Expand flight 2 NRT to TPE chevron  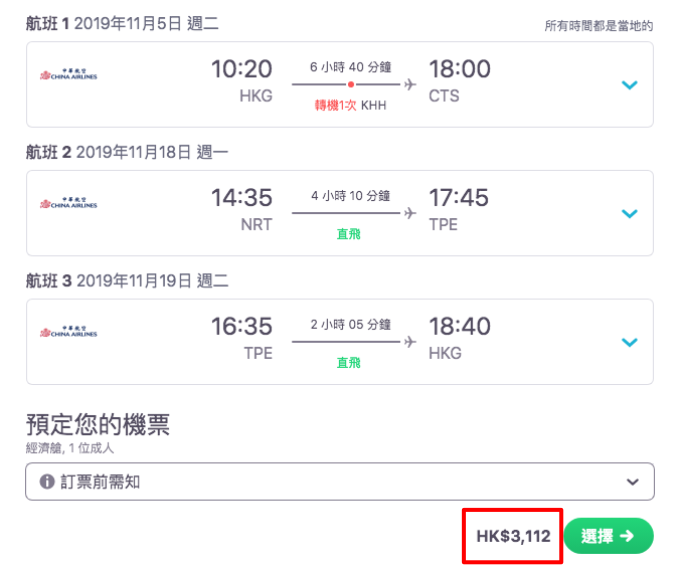(629, 213)
